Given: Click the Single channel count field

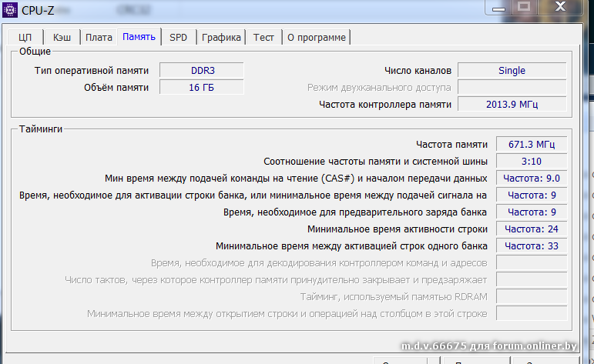Looking at the screenshot, I should click(512, 70).
